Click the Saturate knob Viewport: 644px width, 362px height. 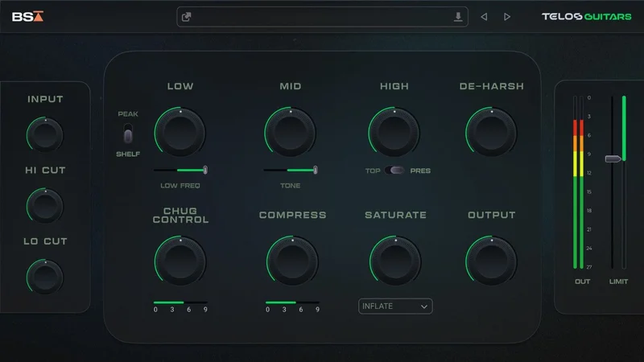coord(395,261)
